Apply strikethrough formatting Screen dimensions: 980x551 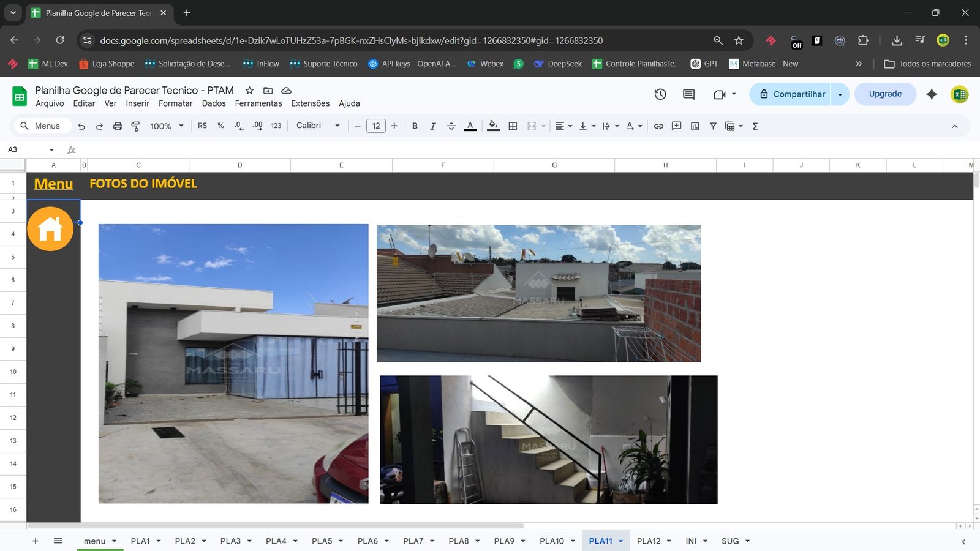(x=451, y=126)
